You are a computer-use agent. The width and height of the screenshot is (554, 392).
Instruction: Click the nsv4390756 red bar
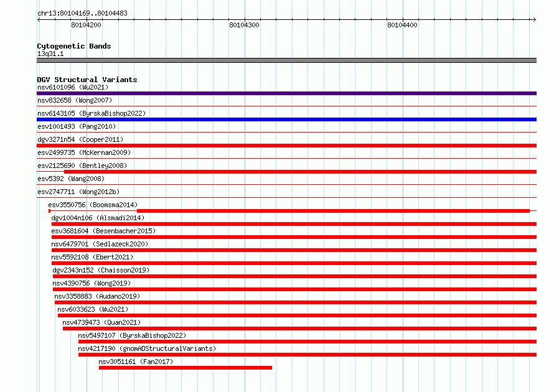coord(294,289)
